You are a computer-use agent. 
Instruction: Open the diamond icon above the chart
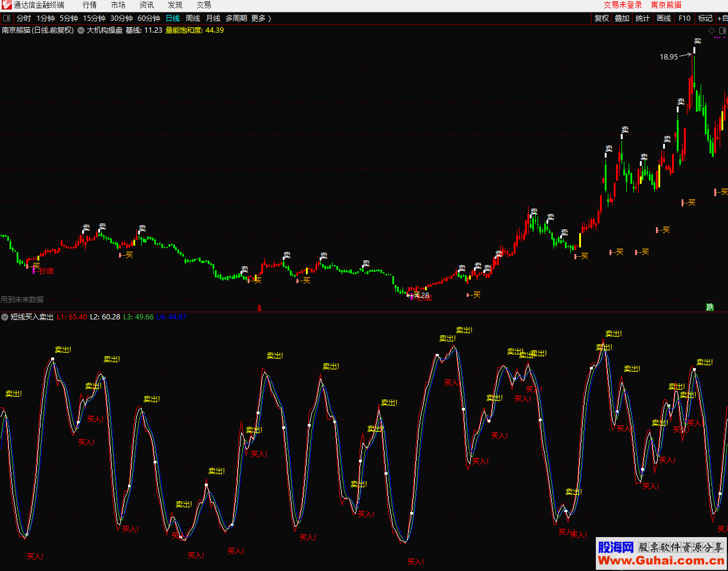click(x=711, y=30)
